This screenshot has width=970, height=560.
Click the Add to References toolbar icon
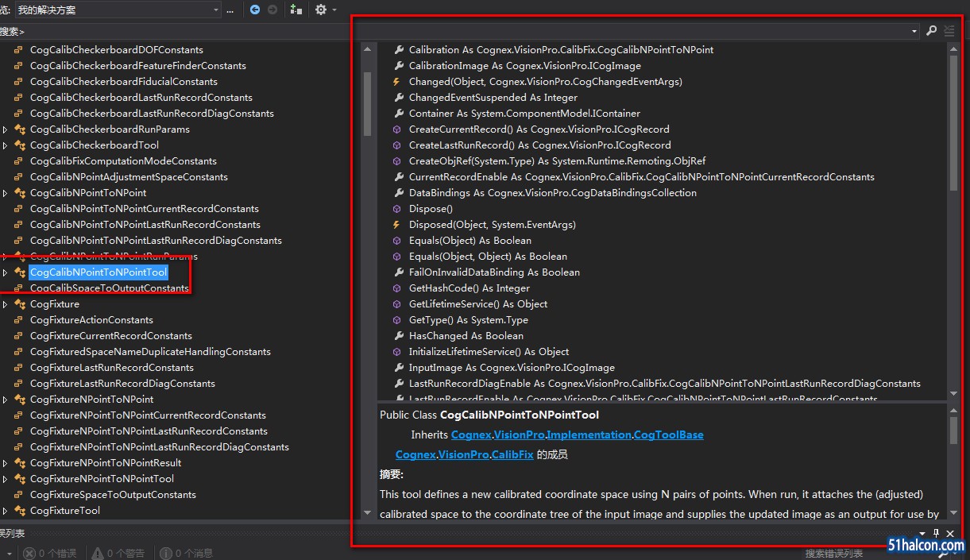click(296, 10)
